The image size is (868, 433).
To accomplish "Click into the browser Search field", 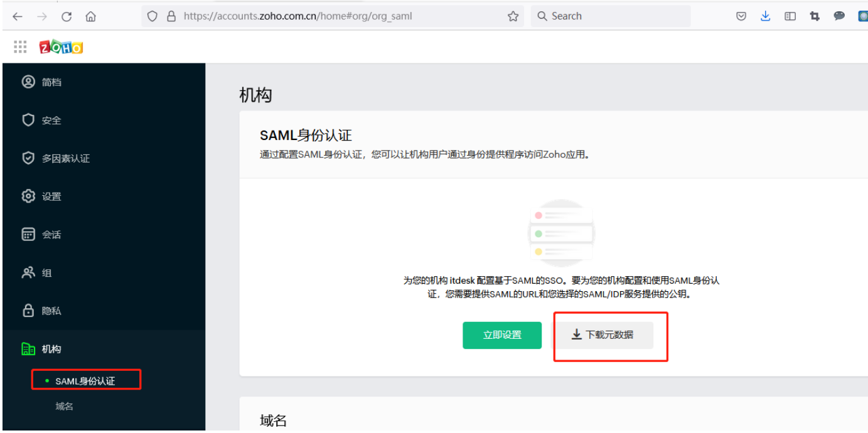I will (611, 16).
